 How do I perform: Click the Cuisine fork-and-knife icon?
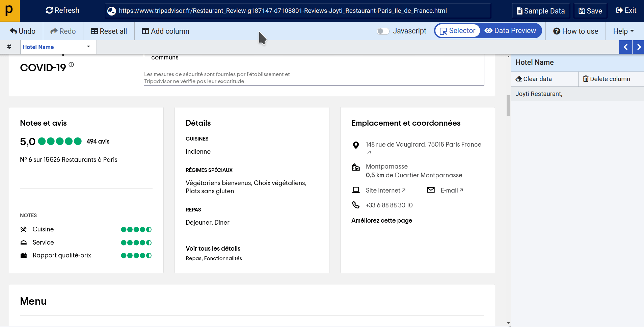[23, 229]
